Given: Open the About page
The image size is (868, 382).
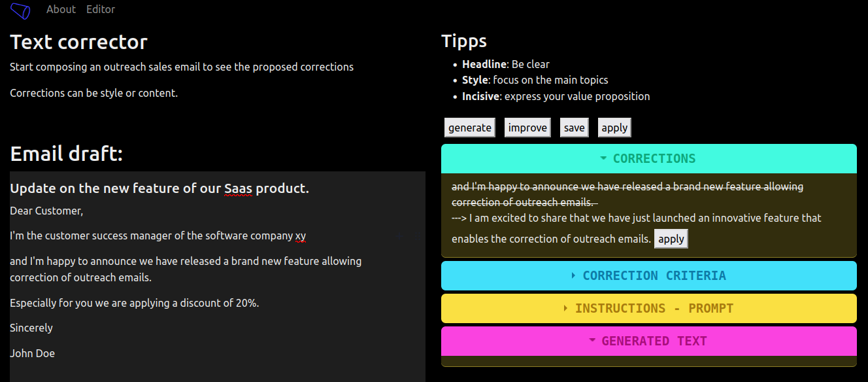Looking at the screenshot, I should 61,9.
